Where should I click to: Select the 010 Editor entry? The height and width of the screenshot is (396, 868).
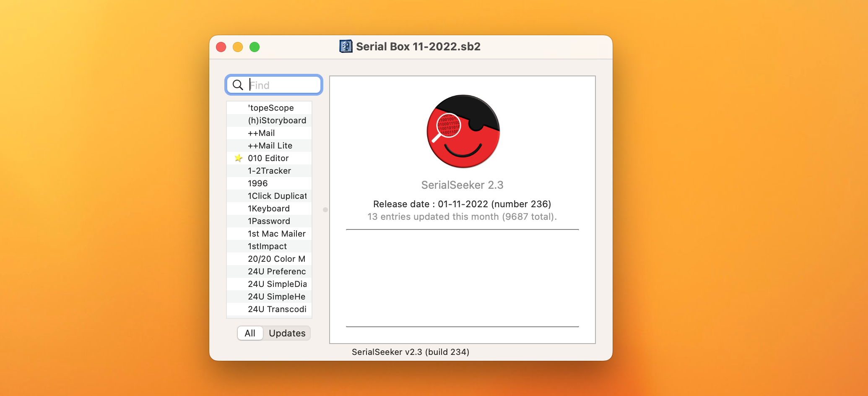(x=269, y=158)
